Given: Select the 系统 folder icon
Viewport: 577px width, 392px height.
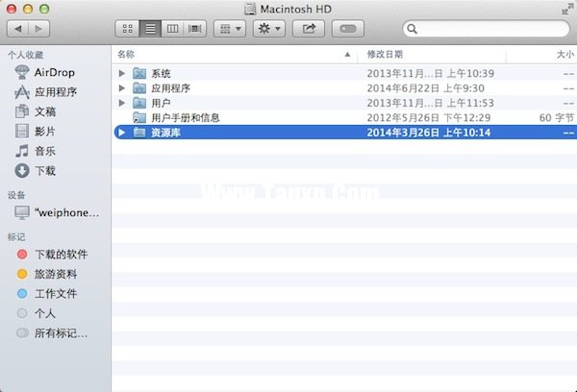Looking at the screenshot, I should click(139, 73).
